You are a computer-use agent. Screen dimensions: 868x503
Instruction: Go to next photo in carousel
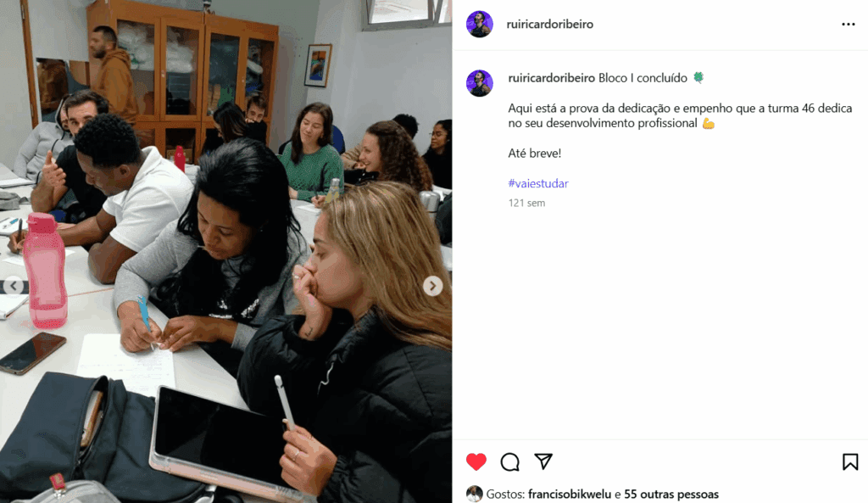[433, 286]
